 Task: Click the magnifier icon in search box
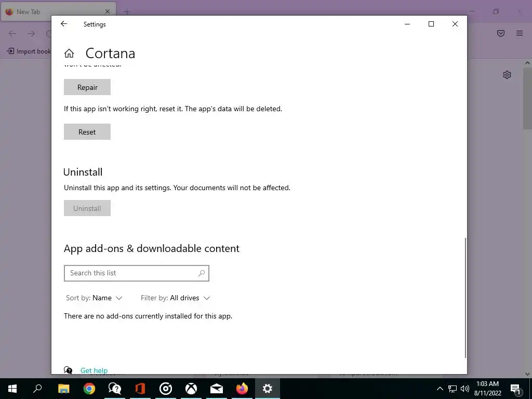tap(202, 273)
